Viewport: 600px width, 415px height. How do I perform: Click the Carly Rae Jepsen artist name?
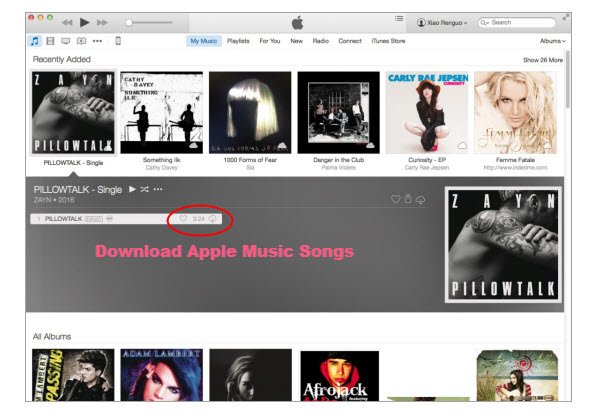(x=427, y=168)
